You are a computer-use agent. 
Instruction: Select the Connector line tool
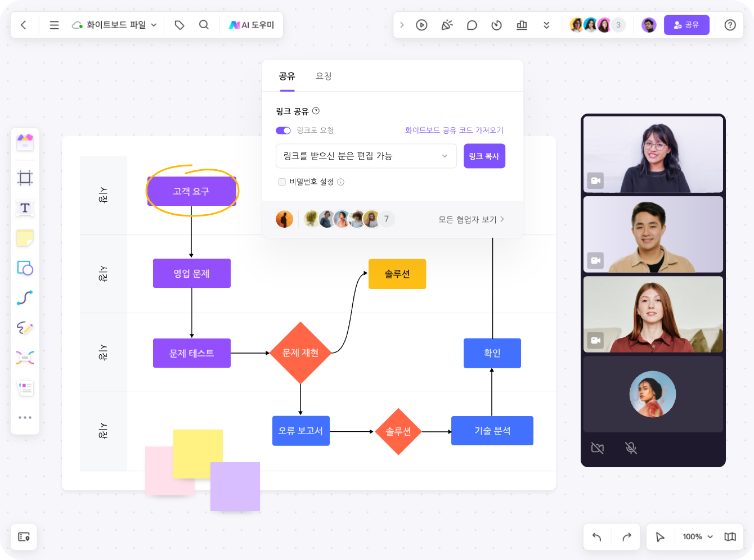pyautogui.click(x=25, y=297)
